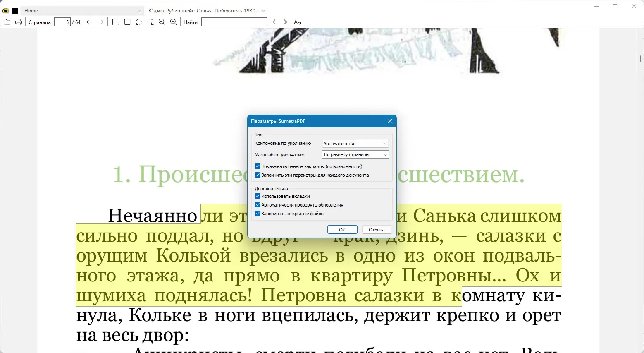This screenshot has width=644, height=353.
Task: Zoom in using the magnifier icon
Action: [173, 22]
